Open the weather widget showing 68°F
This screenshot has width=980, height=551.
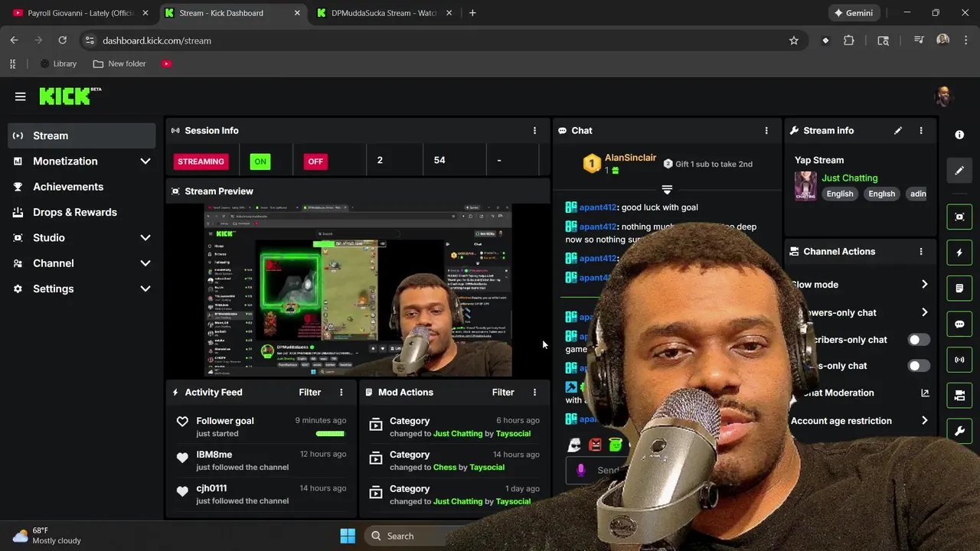point(47,536)
